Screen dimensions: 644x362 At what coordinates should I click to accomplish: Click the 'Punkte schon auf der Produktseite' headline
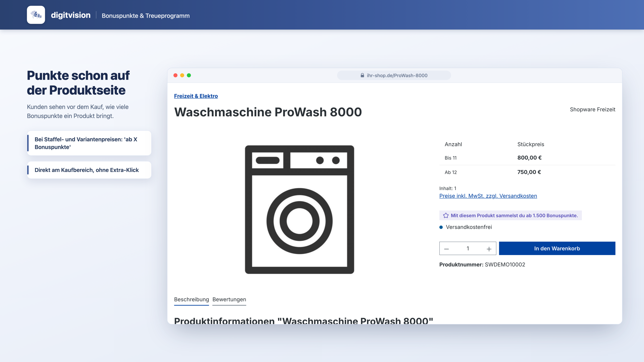[78, 83]
